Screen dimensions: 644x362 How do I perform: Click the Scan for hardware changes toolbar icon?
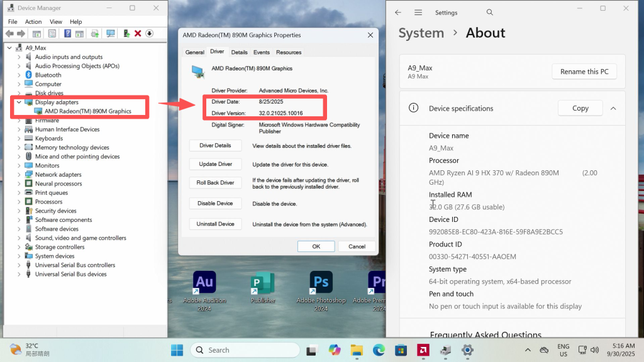(111, 33)
